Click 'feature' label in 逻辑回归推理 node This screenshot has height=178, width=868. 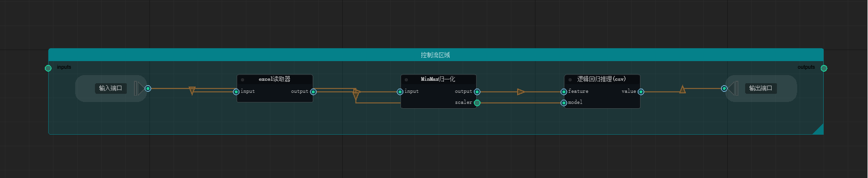coord(578,91)
